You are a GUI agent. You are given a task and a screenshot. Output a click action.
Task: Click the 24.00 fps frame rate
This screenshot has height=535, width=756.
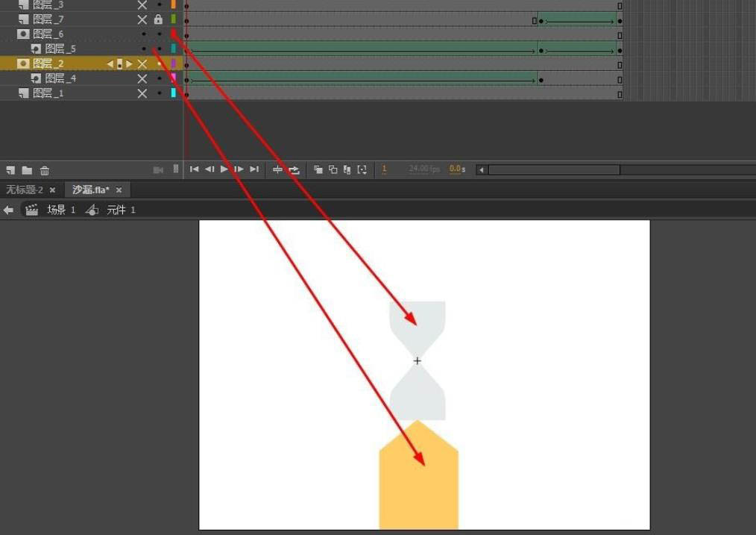[424, 169]
